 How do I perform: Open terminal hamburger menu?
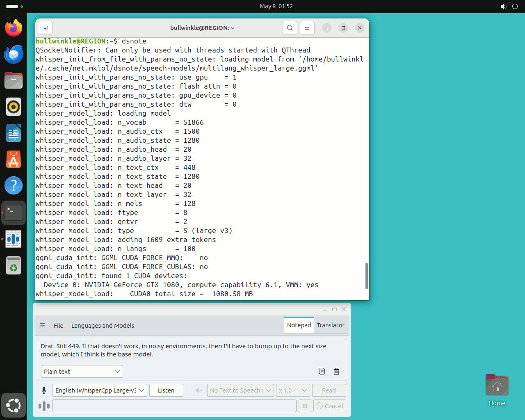307,28
